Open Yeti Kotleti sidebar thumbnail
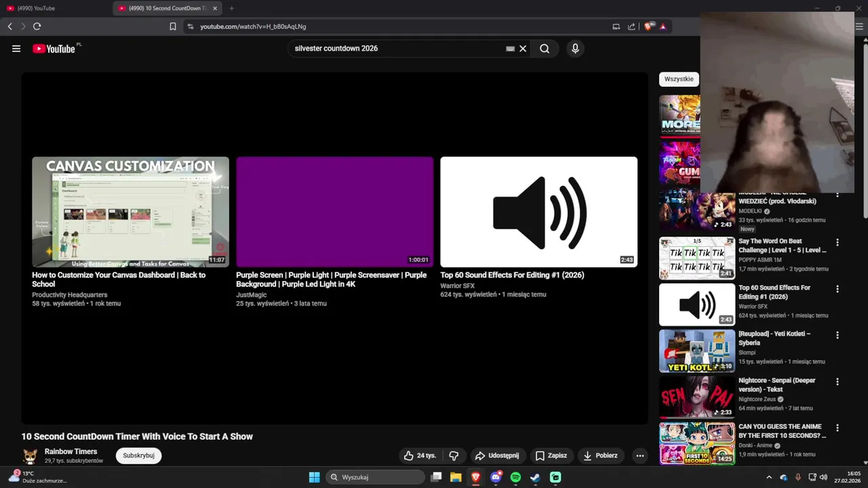 point(697,351)
